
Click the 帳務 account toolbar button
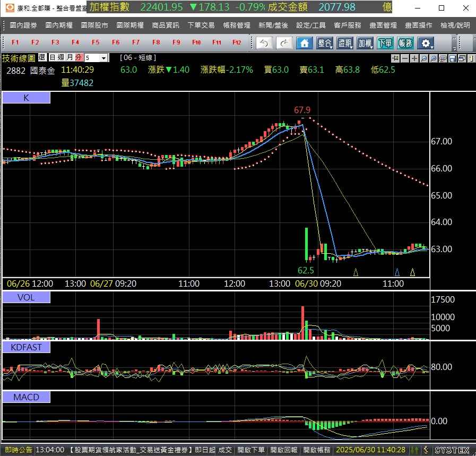click(x=405, y=43)
